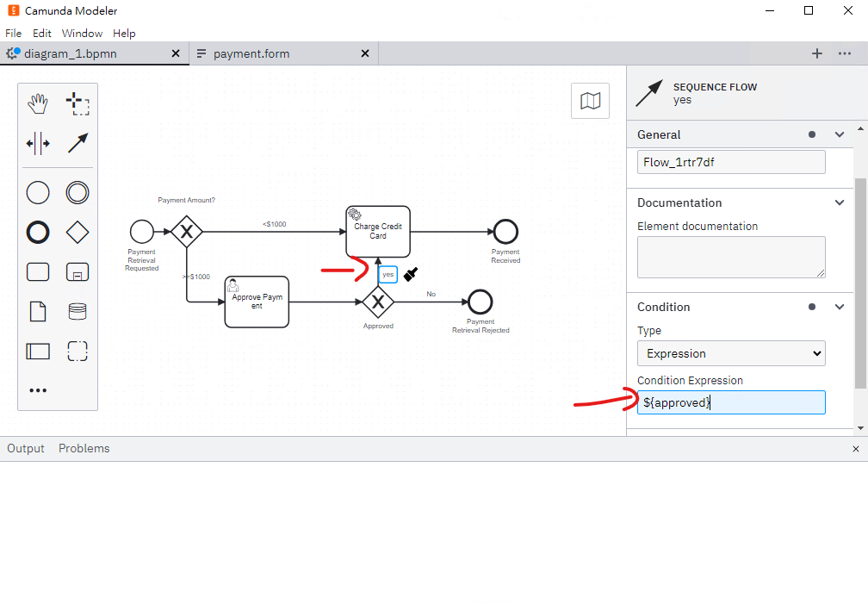Screen dimensions: 868x604
Task: Collapse the Condition section
Action: (840, 307)
